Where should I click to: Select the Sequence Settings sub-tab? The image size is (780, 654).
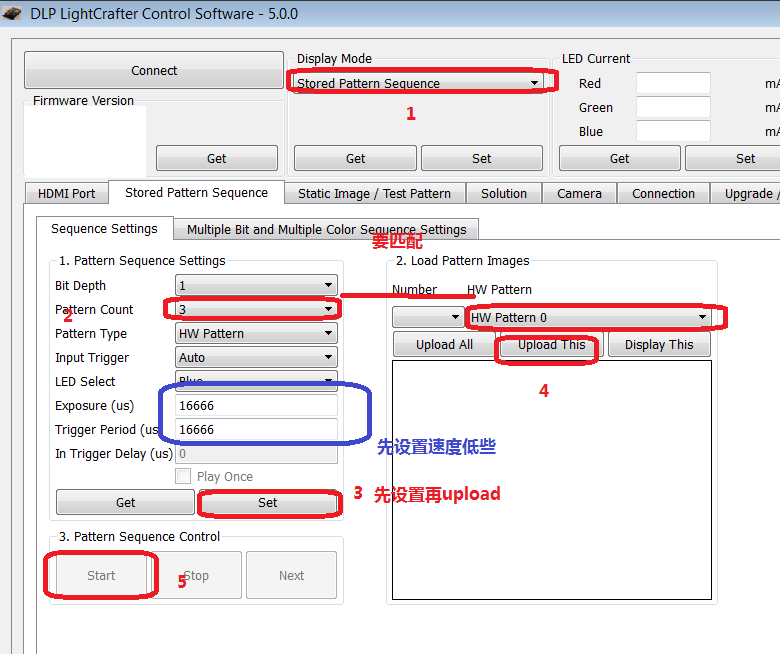pyautogui.click(x=104, y=228)
